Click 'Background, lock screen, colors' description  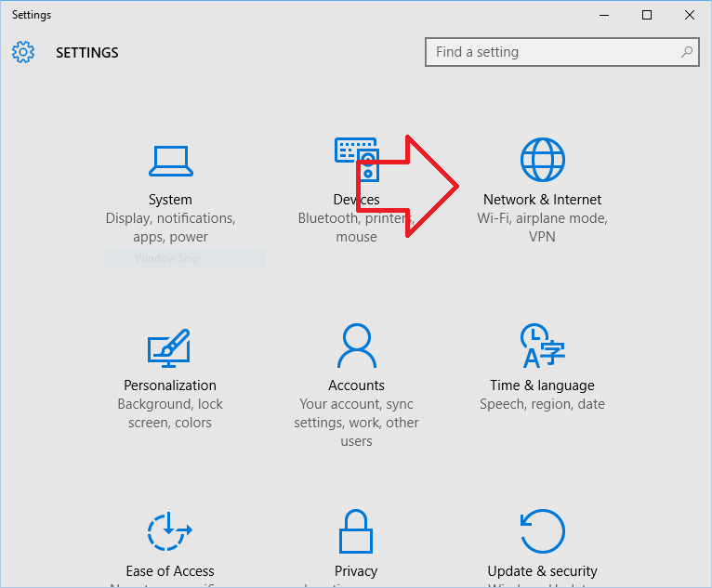click(170, 412)
